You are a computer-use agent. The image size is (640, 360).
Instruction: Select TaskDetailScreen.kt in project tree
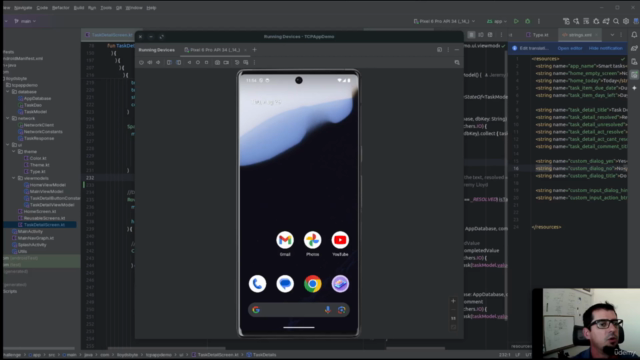(x=44, y=225)
